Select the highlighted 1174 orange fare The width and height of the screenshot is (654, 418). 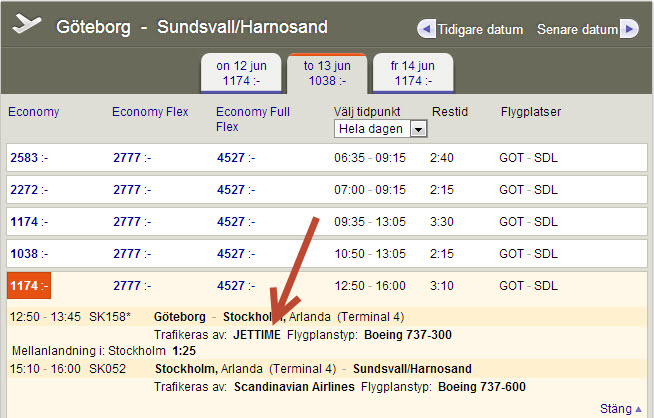[x=29, y=286]
